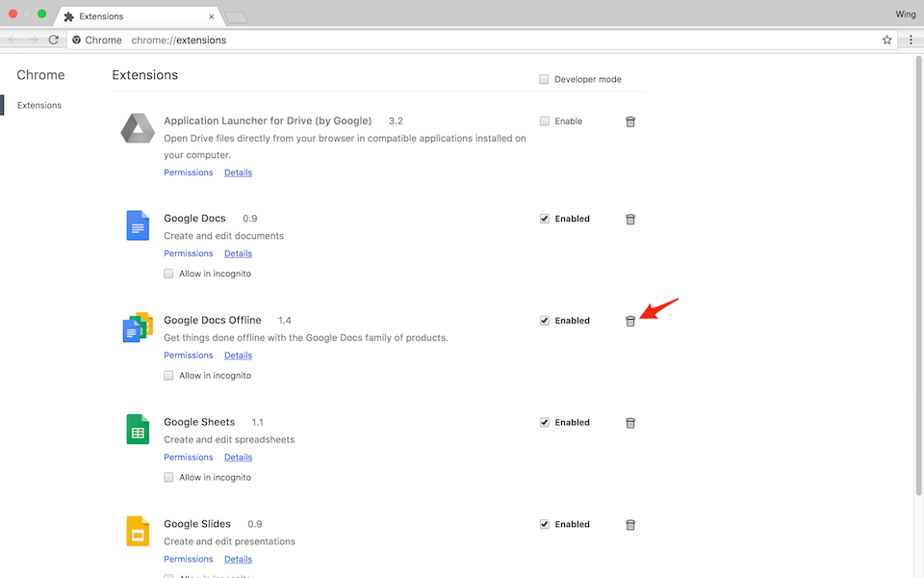Open Google Sheets Details link

(x=238, y=457)
